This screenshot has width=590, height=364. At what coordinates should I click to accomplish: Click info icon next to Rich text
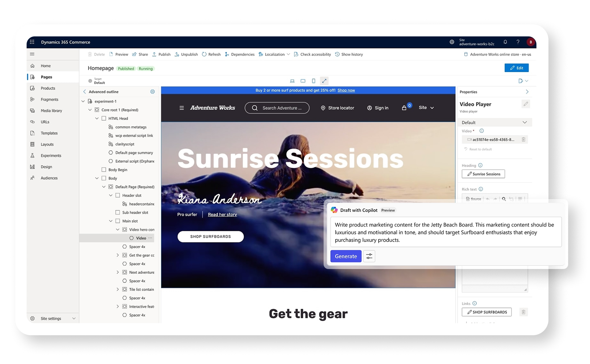pyautogui.click(x=481, y=189)
